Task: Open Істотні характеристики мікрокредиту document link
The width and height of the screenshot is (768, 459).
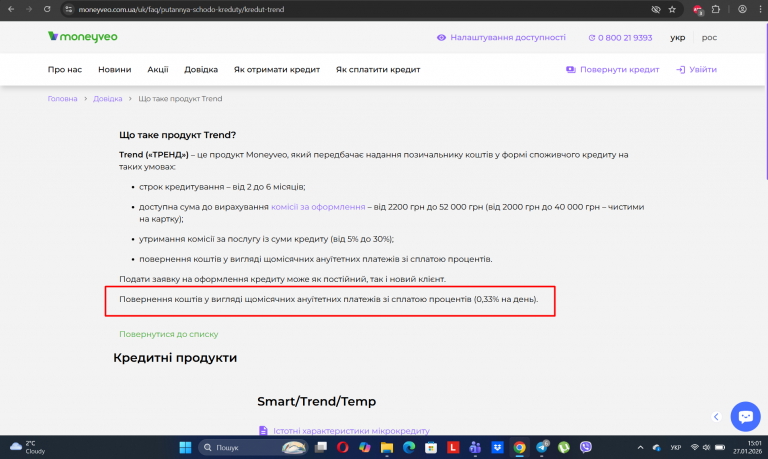Action: click(x=351, y=431)
